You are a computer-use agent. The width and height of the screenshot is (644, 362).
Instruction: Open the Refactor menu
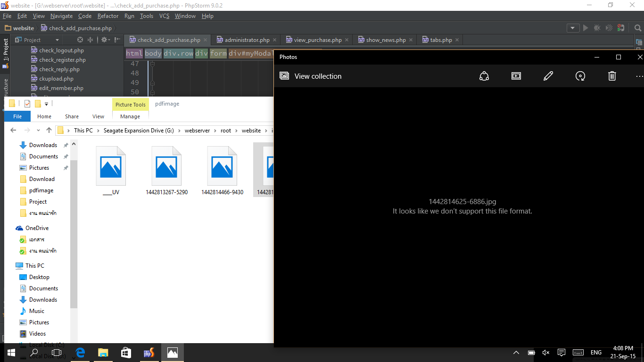click(108, 16)
